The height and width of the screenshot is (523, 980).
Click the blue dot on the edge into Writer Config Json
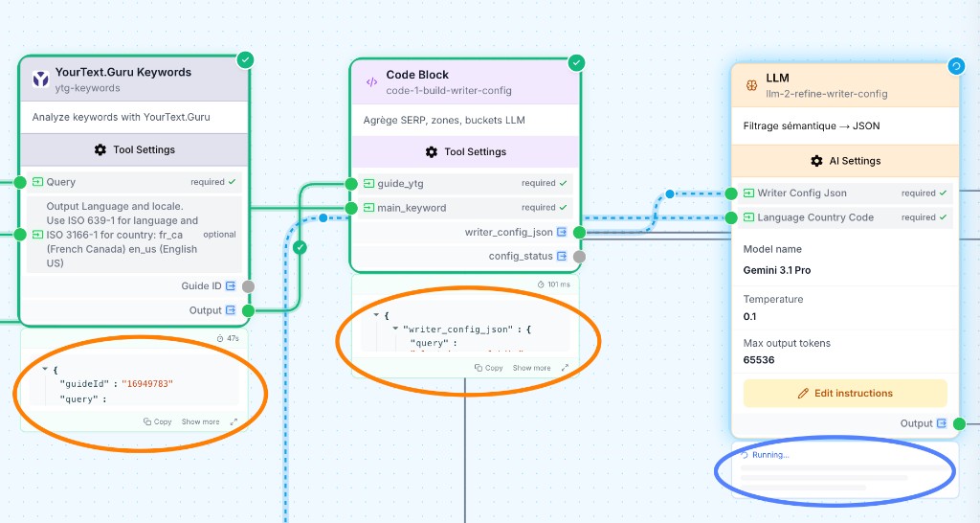(669, 193)
